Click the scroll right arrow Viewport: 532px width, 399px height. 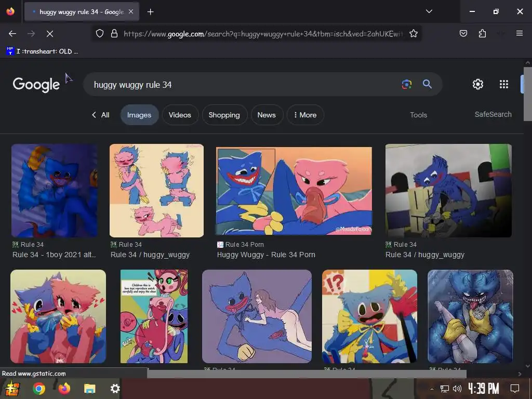520,374
